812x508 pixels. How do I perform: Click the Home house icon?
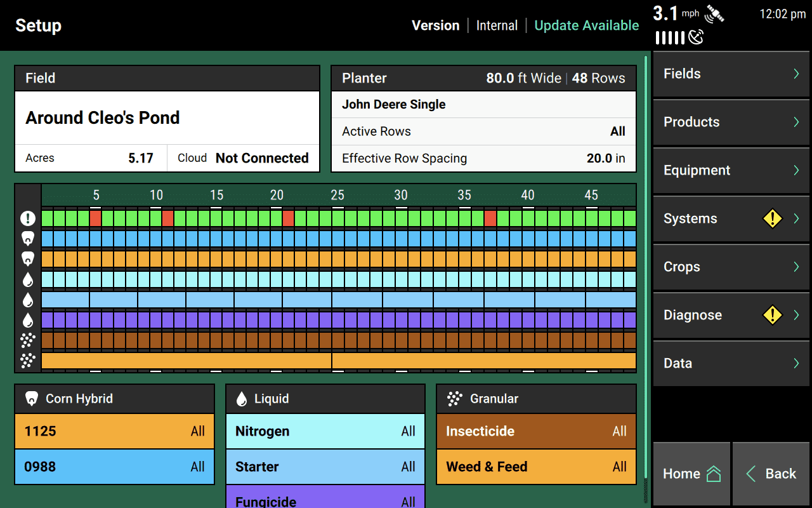[714, 474]
